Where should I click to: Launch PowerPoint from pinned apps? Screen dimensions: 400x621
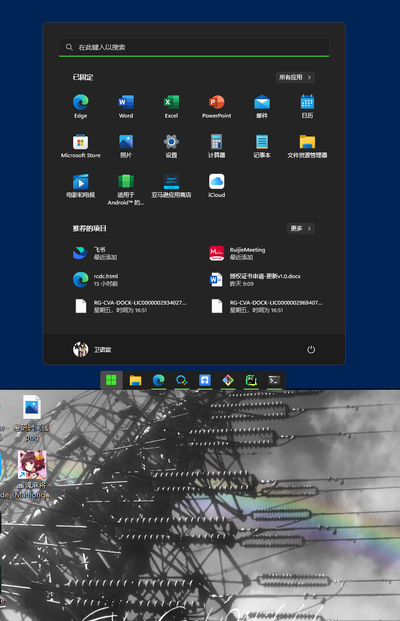pyautogui.click(x=217, y=106)
